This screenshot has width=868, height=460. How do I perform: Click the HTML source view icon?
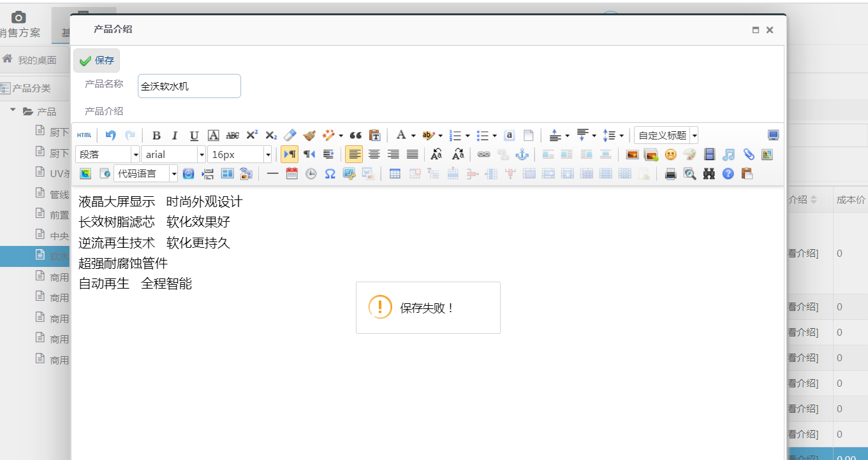pyautogui.click(x=84, y=135)
